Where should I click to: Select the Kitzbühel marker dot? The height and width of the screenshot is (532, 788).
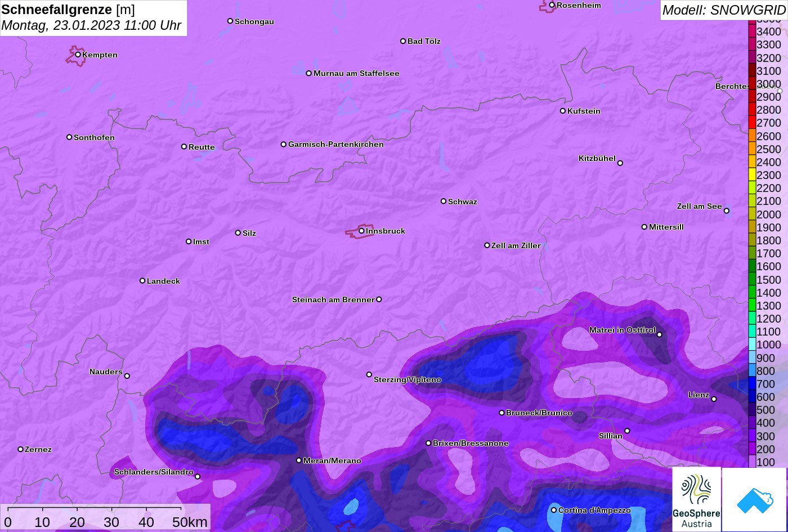(x=620, y=163)
